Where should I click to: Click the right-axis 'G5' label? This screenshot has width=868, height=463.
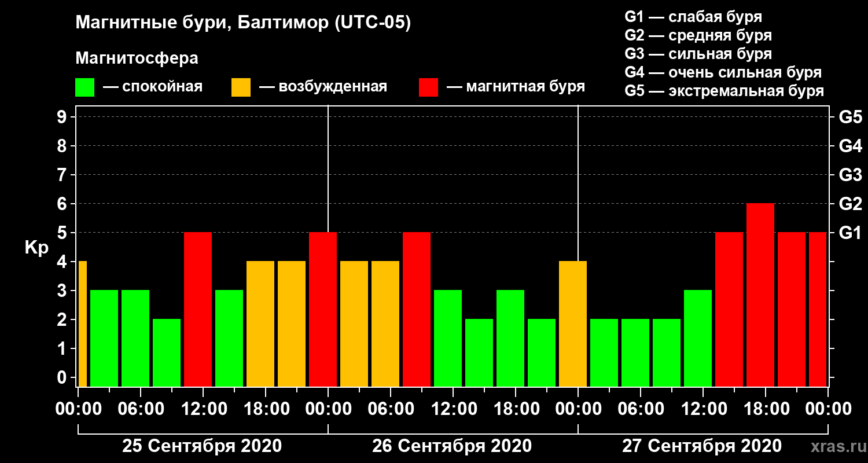pos(850,117)
